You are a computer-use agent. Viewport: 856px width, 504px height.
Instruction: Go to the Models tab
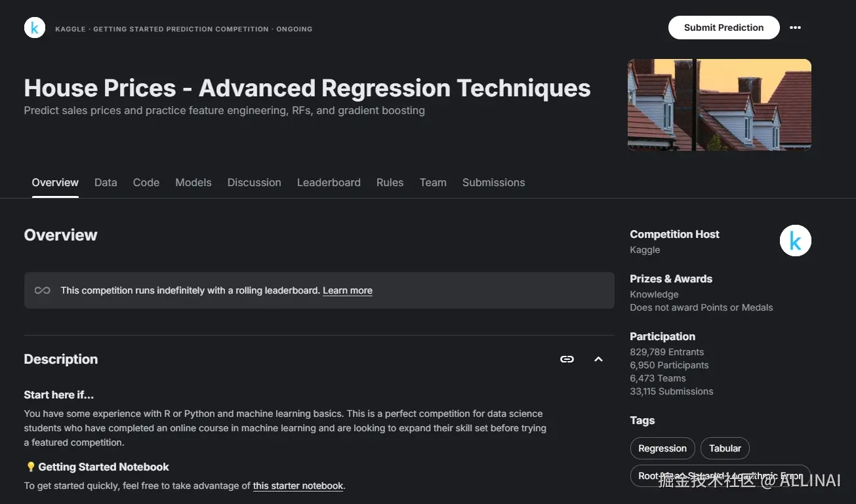[194, 182]
